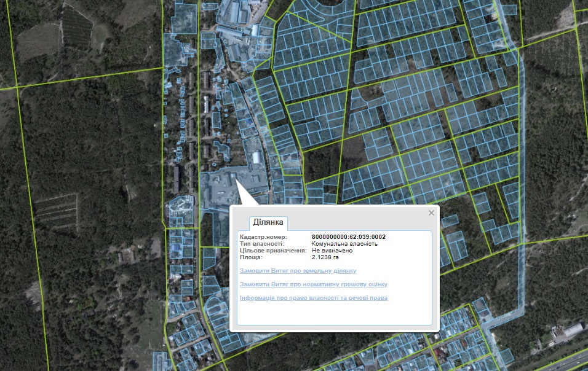Close the parcel info popup
Image resolution: width=588 pixels, height=371 pixels.
click(x=431, y=213)
